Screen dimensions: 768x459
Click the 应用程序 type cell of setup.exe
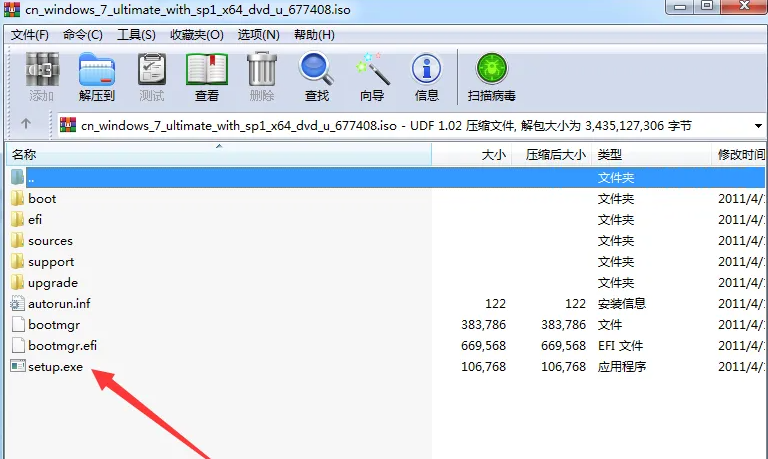pos(622,366)
